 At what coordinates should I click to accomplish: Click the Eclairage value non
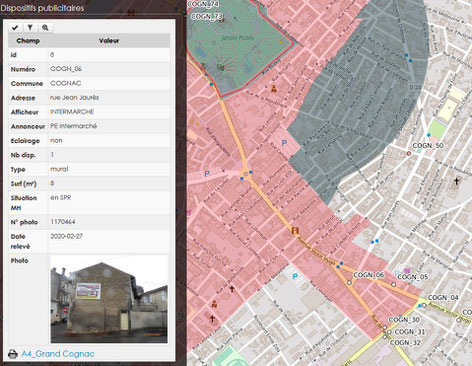point(56,140)
